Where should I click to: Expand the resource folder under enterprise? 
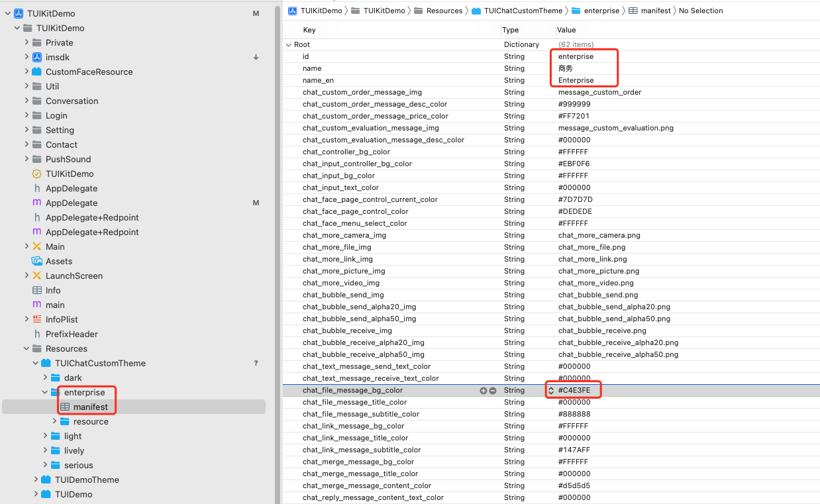coord(54,421)
